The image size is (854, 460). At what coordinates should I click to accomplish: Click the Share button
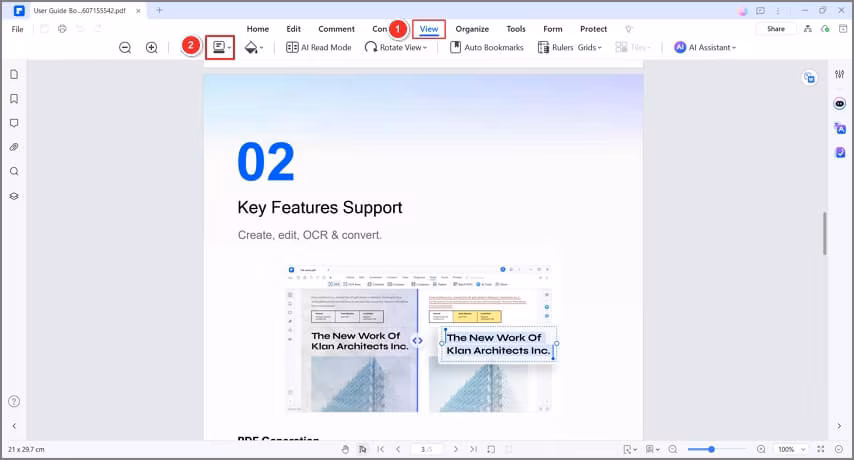pos(776,29)
